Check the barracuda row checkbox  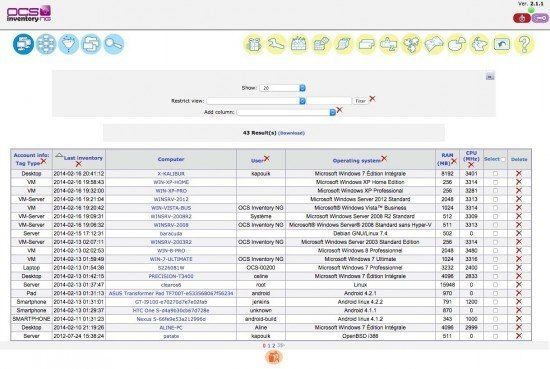point(495,234)
